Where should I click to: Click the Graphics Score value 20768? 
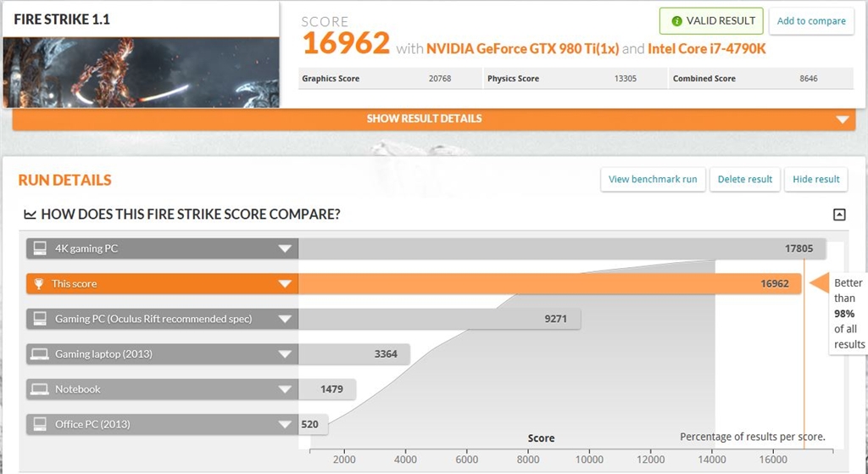[x=440, y=79]
